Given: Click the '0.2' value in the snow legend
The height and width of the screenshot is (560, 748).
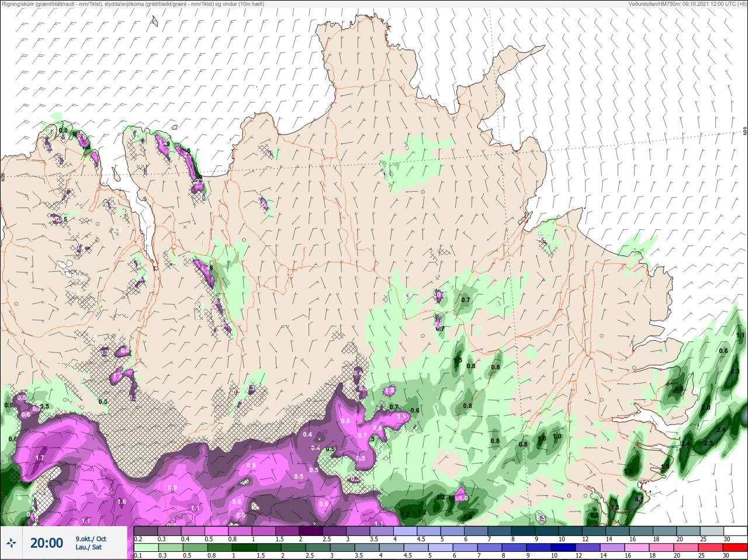Looking at the screenshot, I should (138, 539).
